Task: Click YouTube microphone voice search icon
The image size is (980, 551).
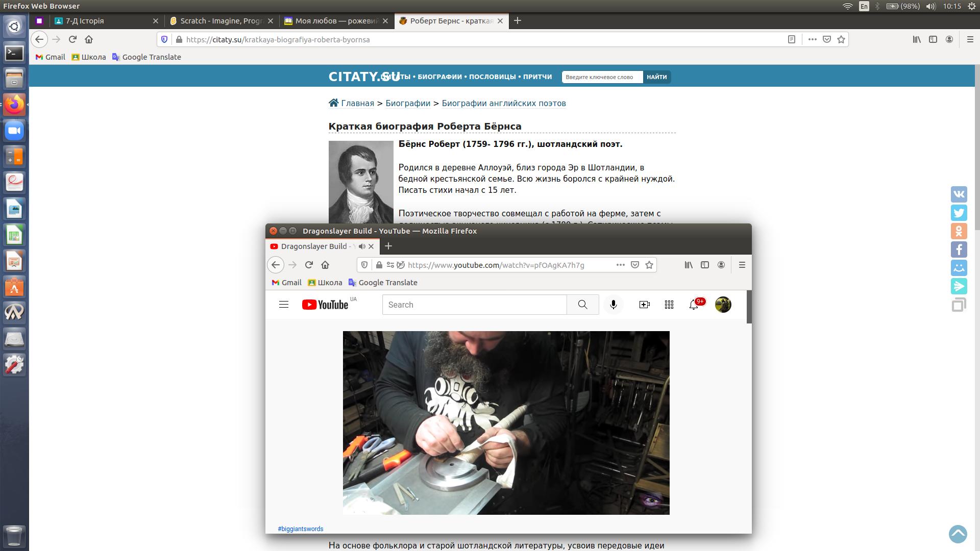Action: coord(613,305)
